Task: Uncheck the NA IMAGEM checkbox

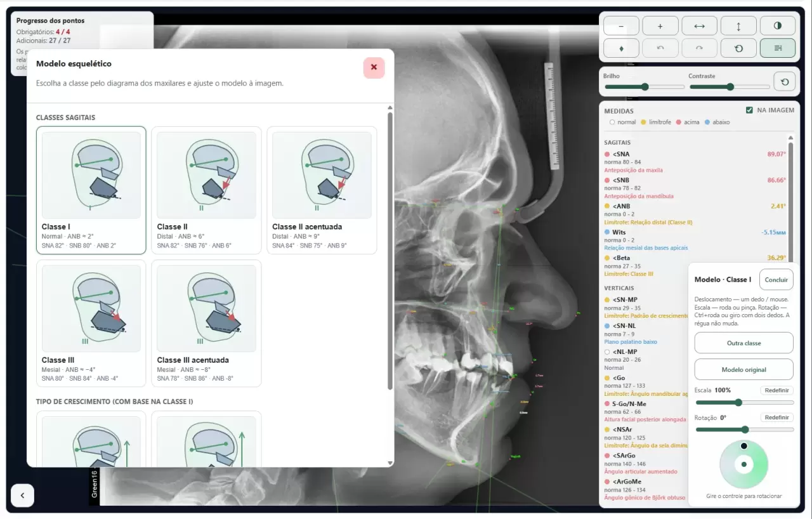Action: pyautogui.click(x=750, y=110)
